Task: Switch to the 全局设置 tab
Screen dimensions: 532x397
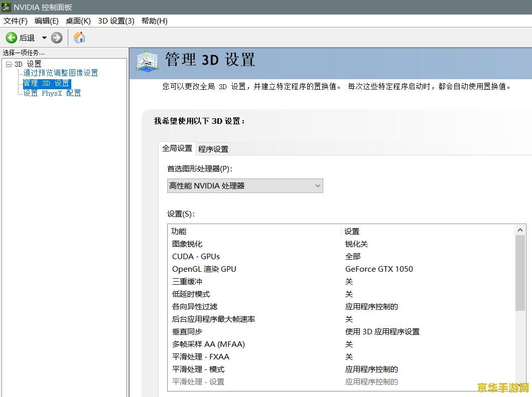Action: click(177, 148)
